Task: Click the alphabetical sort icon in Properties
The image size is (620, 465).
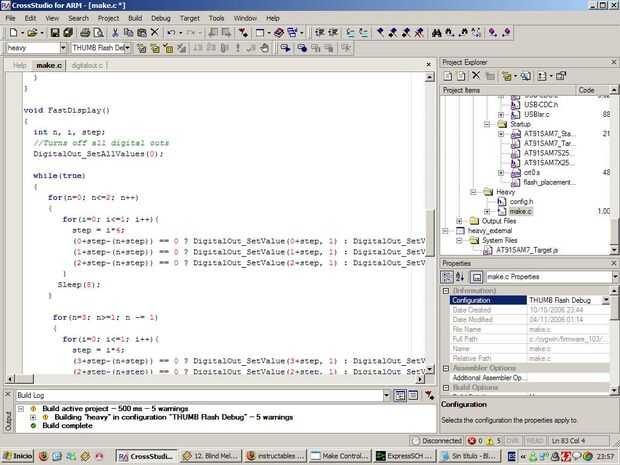Action: tap(462, 276)
